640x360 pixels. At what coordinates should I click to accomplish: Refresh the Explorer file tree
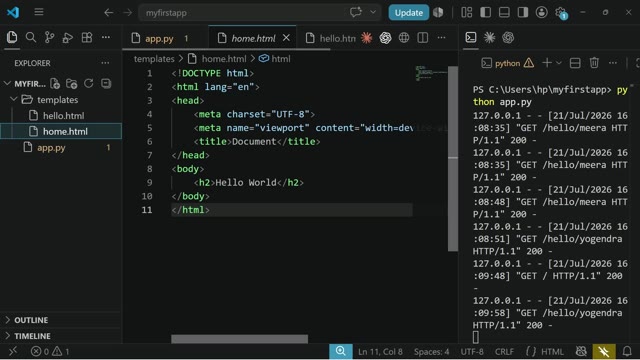[x=89, y=83]
